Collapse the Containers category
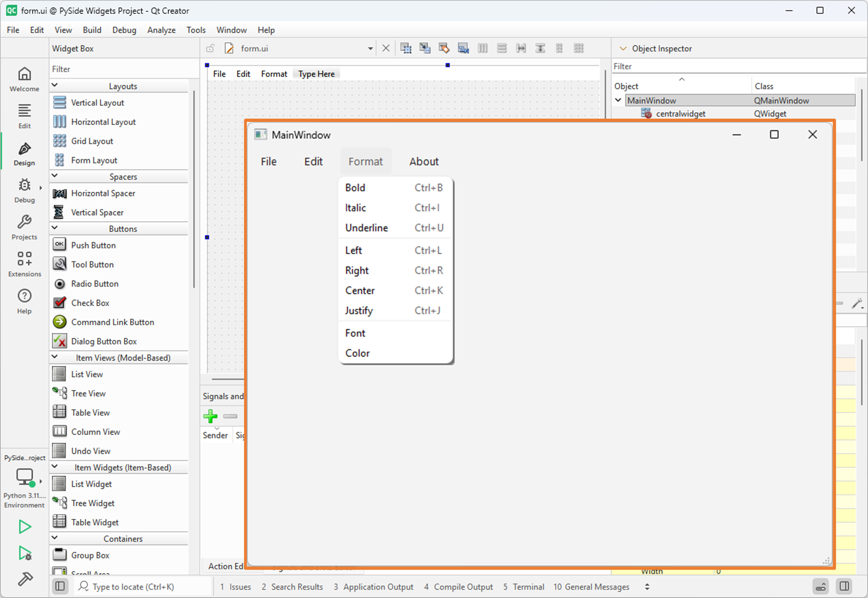The image size is (868, 598). [54, 538]
